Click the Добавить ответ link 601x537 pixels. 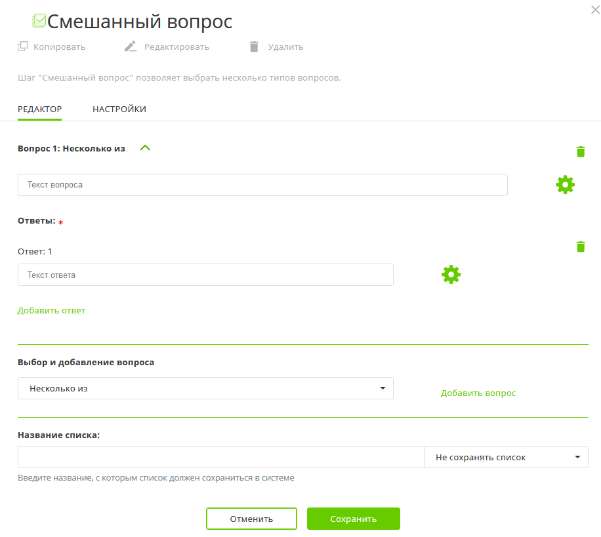coord(51,311)
